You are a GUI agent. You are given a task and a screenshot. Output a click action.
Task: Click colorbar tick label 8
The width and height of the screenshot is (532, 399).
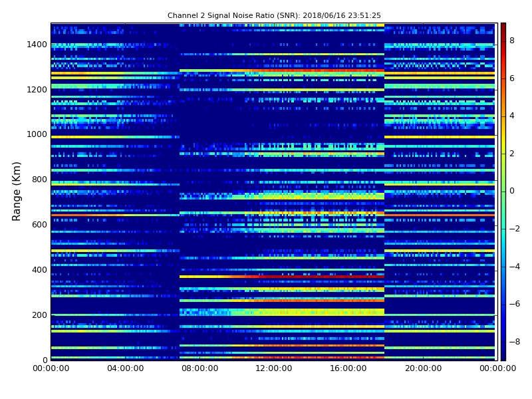pos(512,41)
